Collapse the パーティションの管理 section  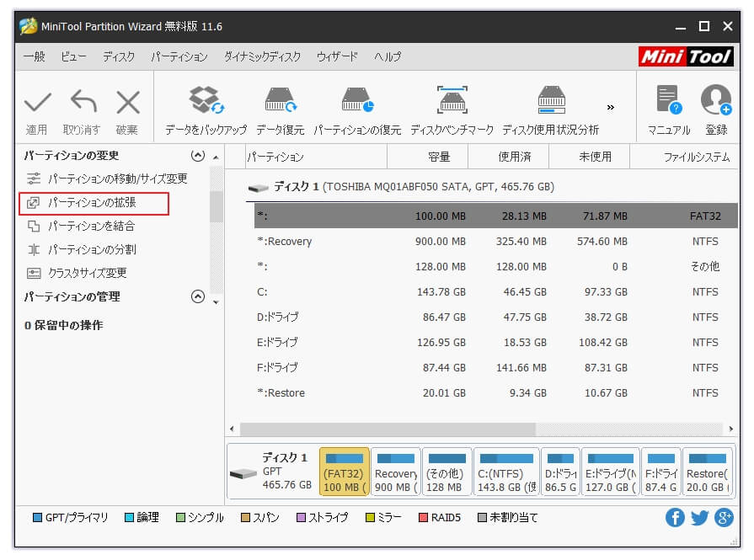coord(198,296)
